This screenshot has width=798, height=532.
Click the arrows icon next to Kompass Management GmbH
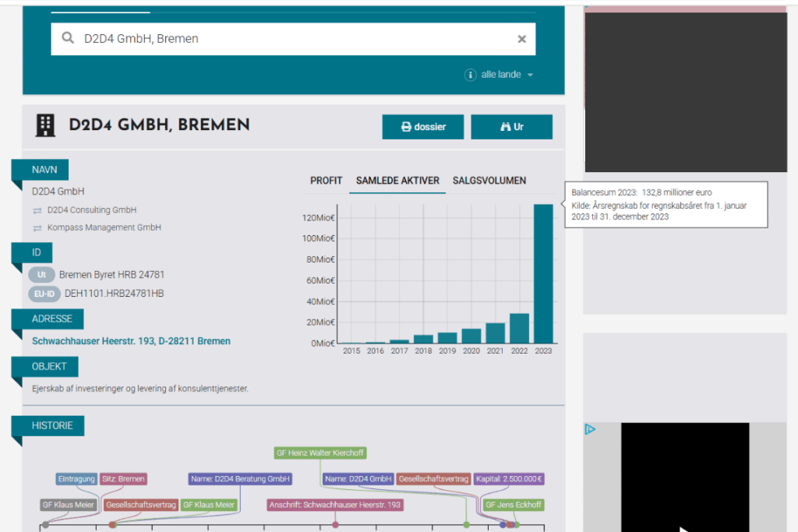[x=37, y=228]
